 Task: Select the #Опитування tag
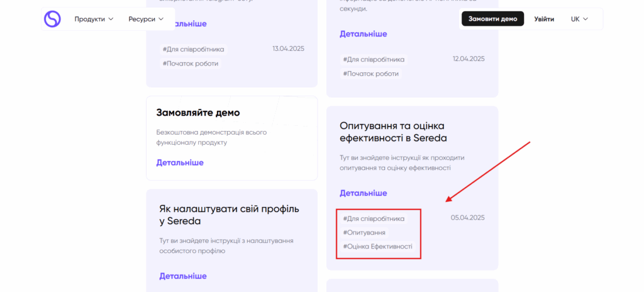click(364, 233)
